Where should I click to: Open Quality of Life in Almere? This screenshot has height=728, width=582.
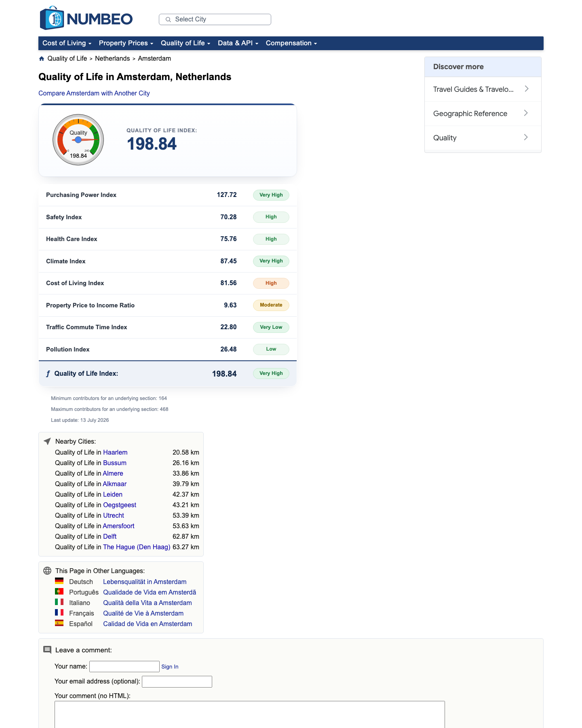113,473
